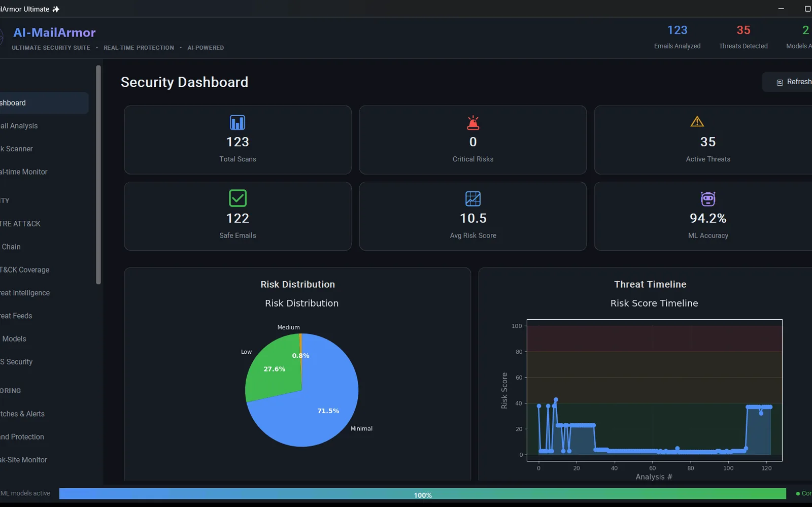The width and height of the screenshot is (812, 507).
Task: Click the 123 Emails Analyzed counter
Action: (677, 37)
